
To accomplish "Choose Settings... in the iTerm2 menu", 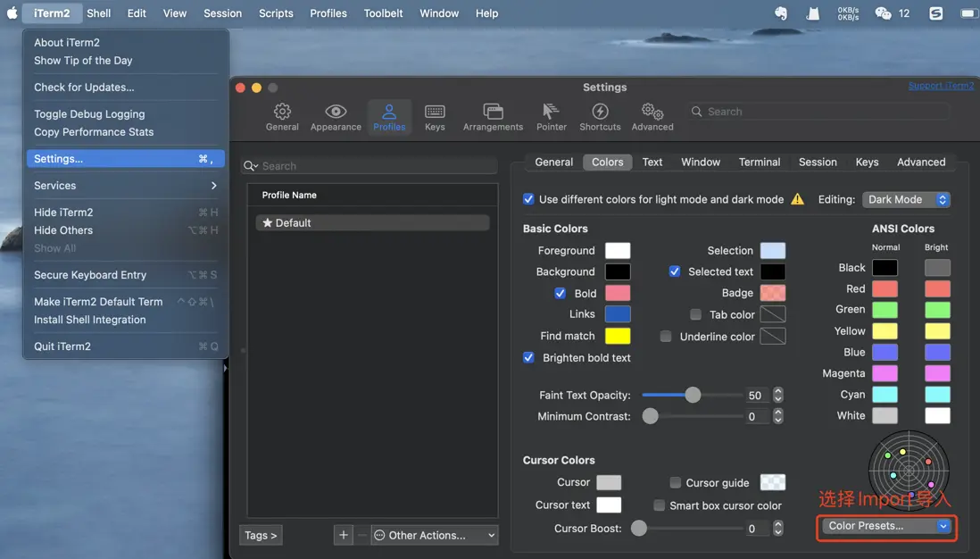I will click(x=125, y=159).
